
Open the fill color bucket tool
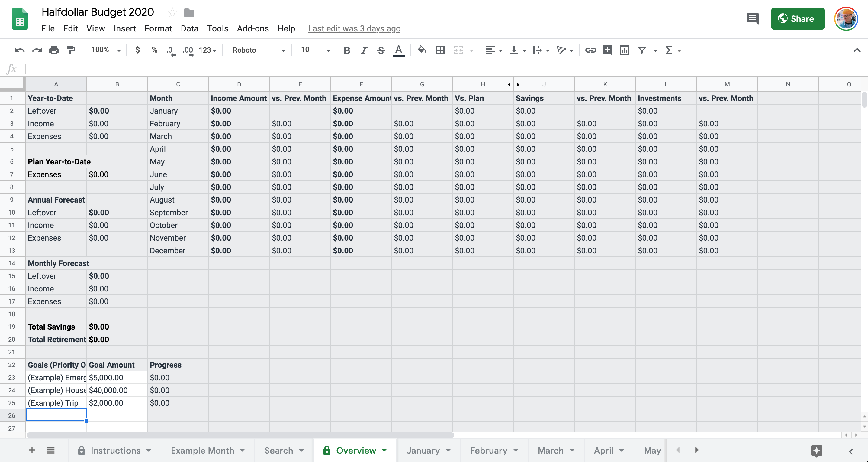coord(422,50)
